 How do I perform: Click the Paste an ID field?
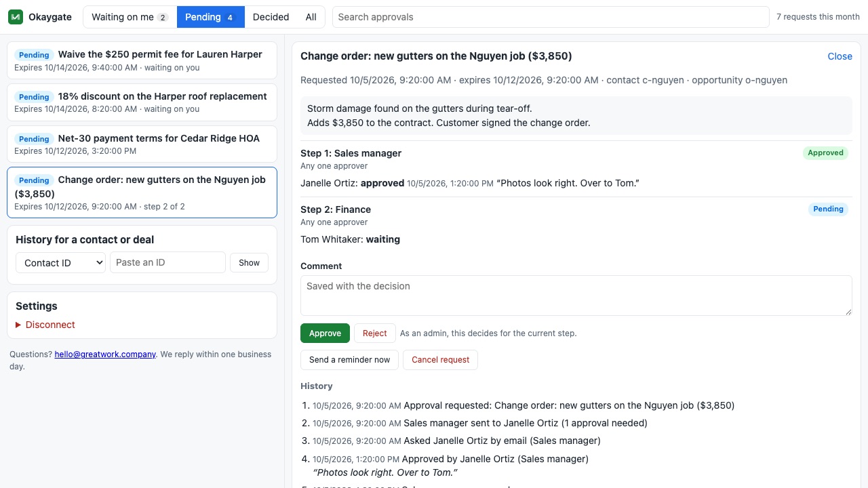point(167,263)
